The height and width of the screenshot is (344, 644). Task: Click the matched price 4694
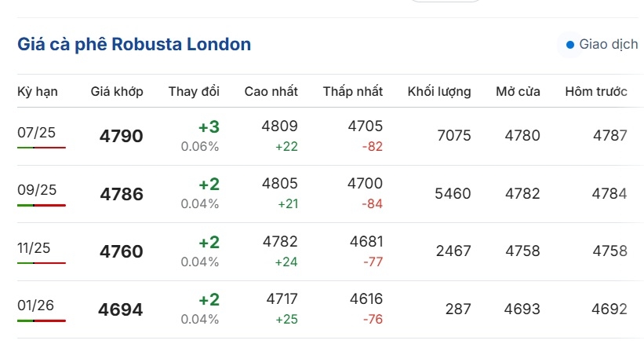click(x=120, y=309)
